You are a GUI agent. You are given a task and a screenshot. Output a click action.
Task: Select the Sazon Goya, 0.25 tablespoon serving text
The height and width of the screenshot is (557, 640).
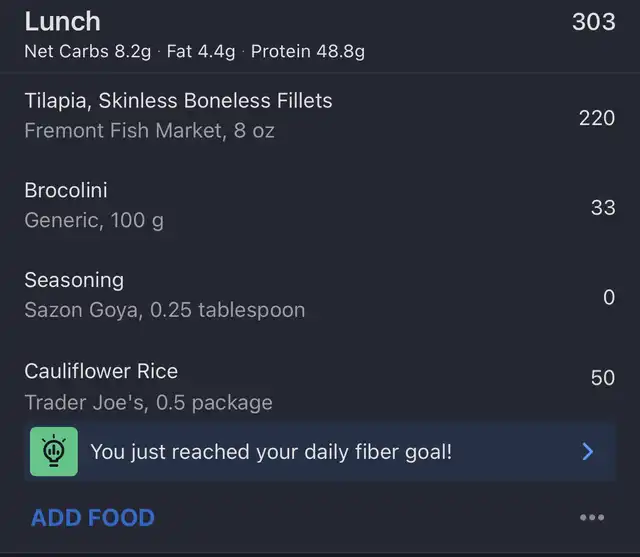(165, 310)
